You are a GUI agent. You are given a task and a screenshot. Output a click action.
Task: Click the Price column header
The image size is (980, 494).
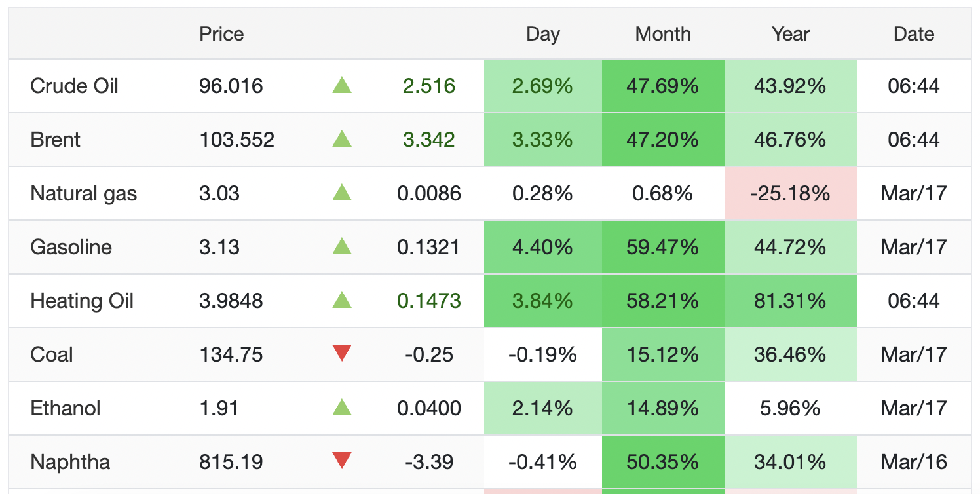coord(221,34)
